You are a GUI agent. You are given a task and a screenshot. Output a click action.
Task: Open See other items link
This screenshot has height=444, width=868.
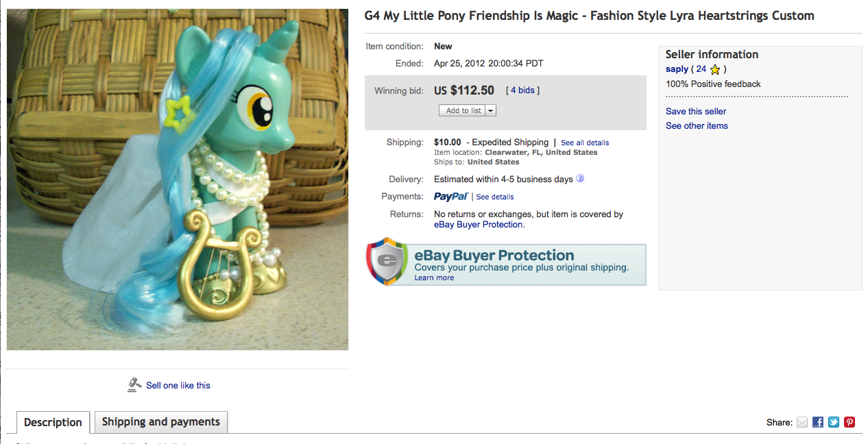(697, 125)
